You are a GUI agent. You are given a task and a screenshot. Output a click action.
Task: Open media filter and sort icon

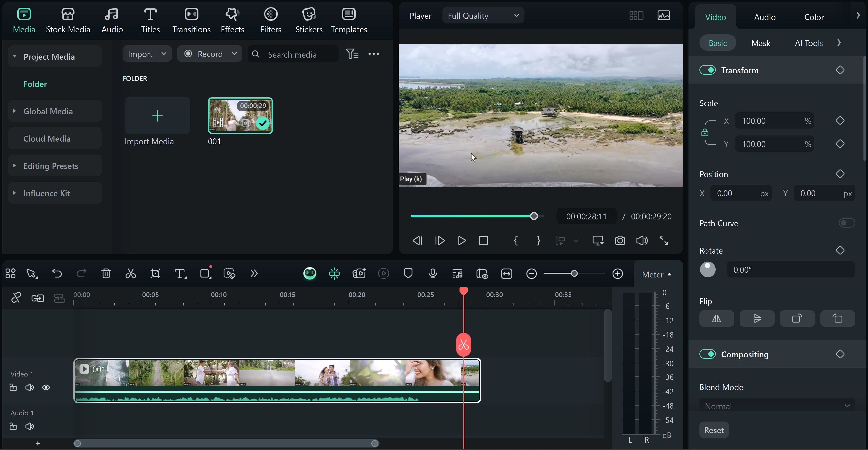[352, 54]
